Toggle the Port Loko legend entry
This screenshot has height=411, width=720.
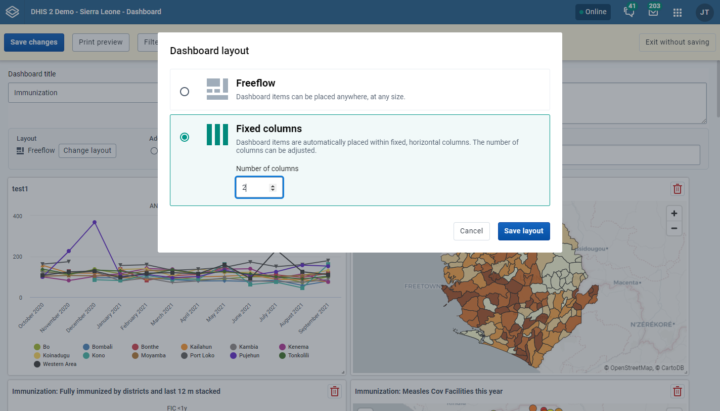[x=198, y=355]
